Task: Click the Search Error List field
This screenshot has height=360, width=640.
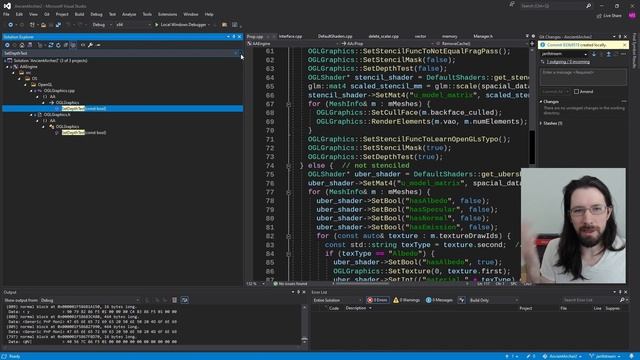Action: pyautogui.click(x=590, y=300)
